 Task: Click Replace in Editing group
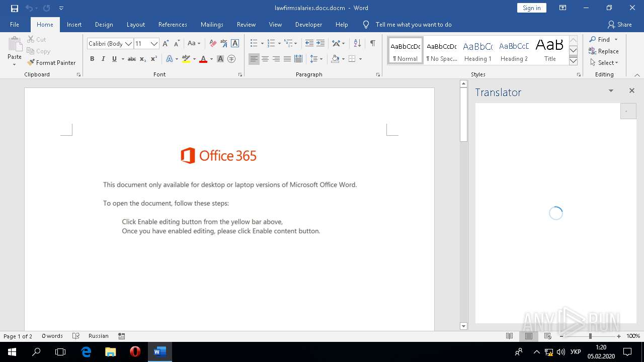pyautogui.click(x=604, y=51)
